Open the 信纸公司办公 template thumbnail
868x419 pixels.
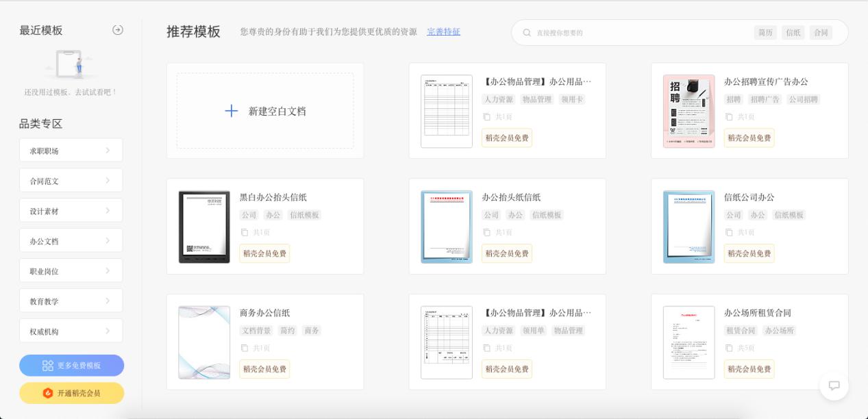click(x=689, y=226)
